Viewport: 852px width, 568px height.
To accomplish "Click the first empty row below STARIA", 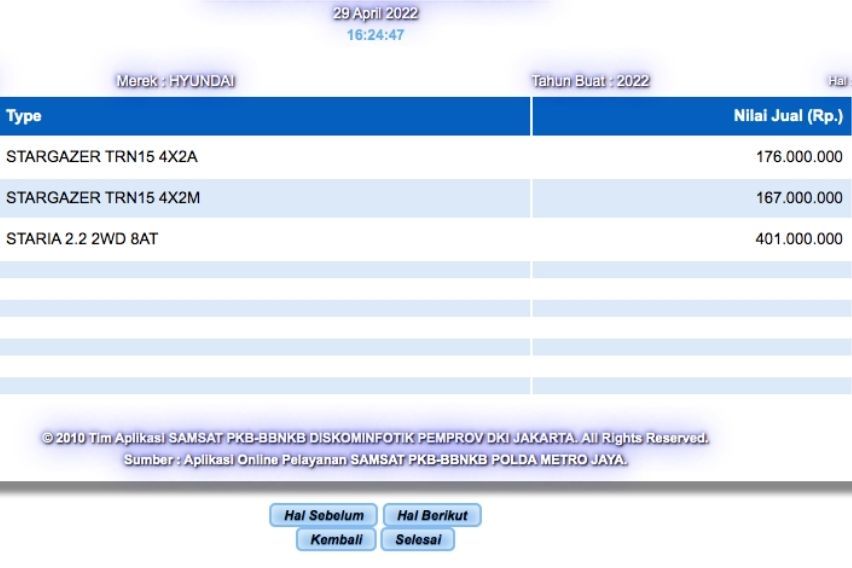I will point(265,270).
